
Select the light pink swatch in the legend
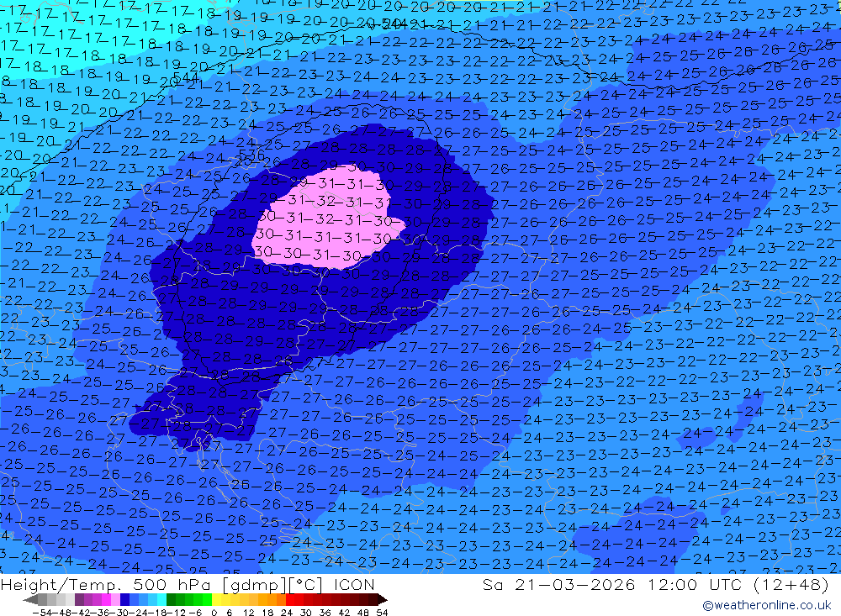tap(115, 600)
